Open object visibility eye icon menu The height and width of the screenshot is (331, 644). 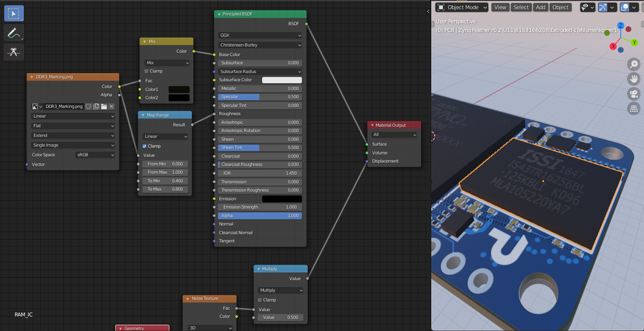tap(587, 7)
